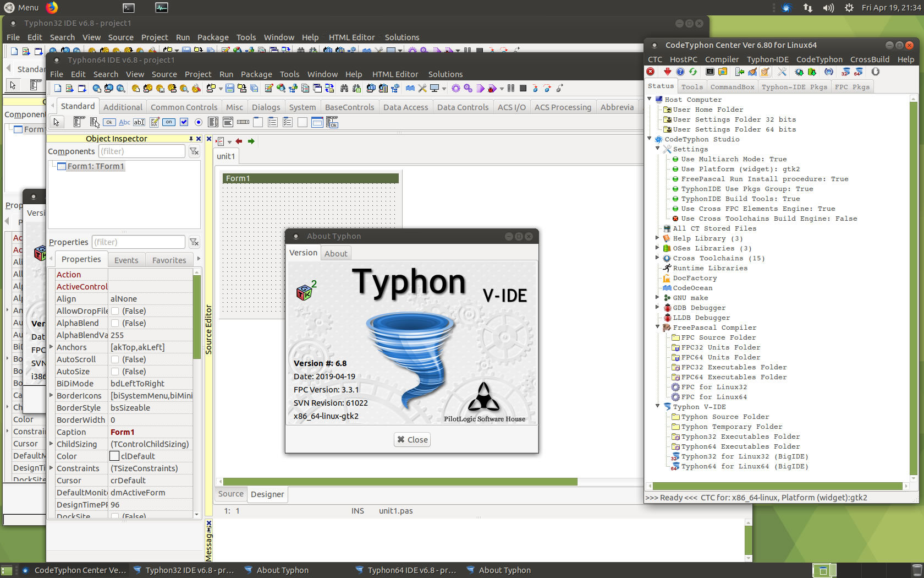Select TActionList component in Standard palette
Viewport: 924px width, 578px height.
[x=332, y=122]
